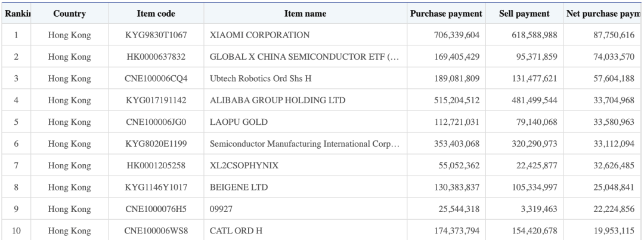Select the XL2CSOPHYNIX item name
644x240 pixels.
[x=244, y=166]
